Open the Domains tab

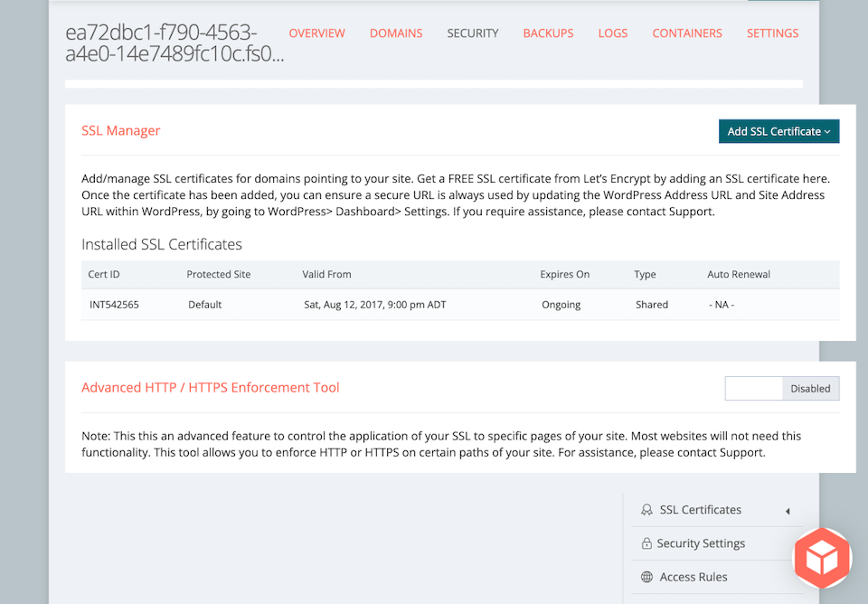tap(396, 33)
